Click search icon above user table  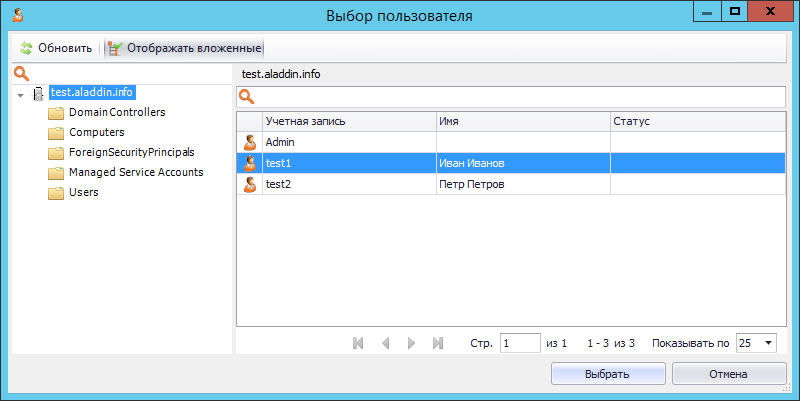point(246,96)
